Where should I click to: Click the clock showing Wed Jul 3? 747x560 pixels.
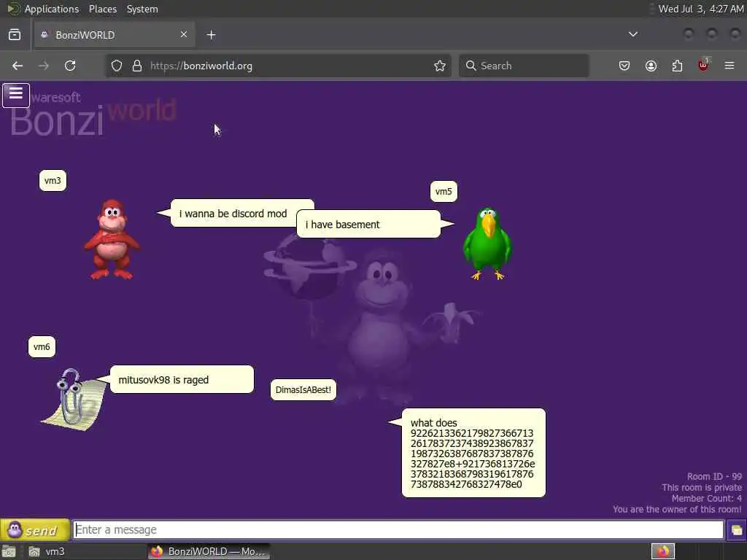click(701, 9)
